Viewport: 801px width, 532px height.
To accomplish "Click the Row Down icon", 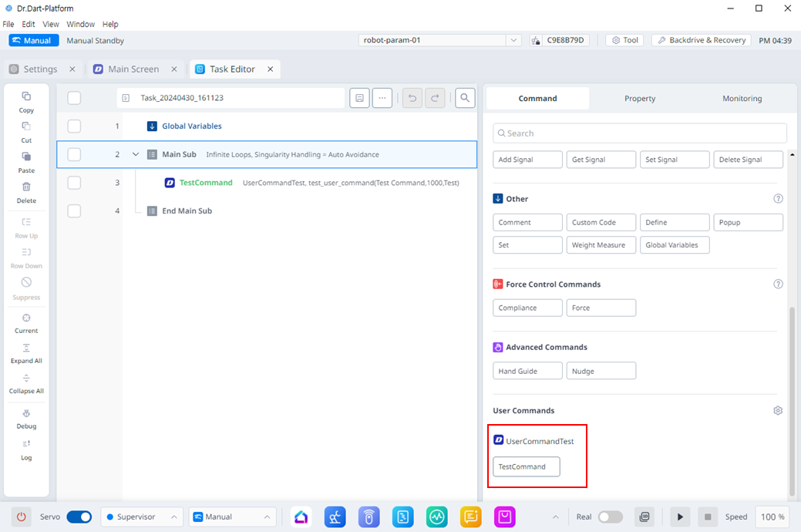I will (26, 252).
